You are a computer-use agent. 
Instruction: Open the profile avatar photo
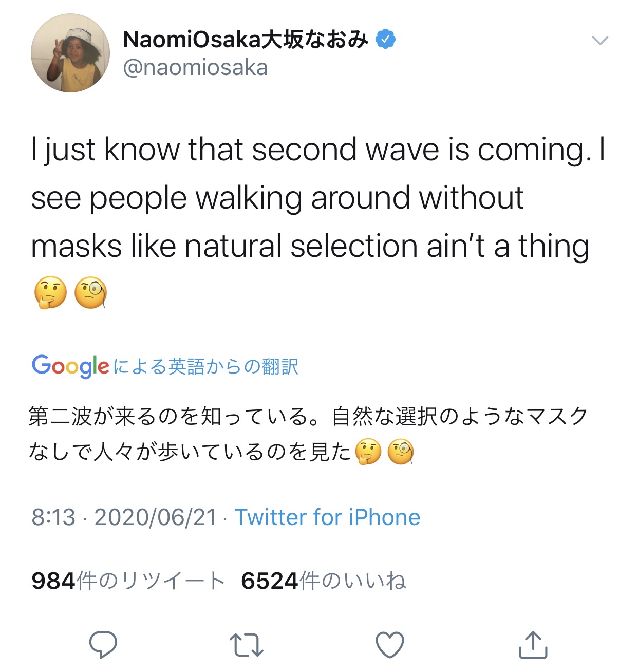[70, 53]
